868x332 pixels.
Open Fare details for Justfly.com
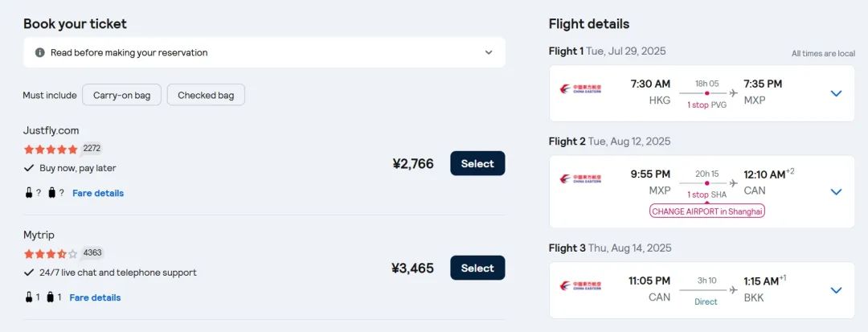pos(98,193)
